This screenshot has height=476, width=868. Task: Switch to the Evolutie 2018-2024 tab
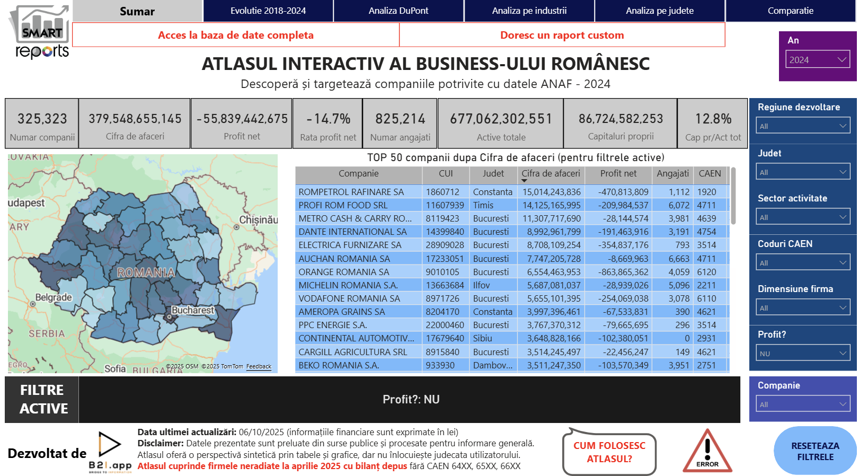[x=268, y=11]
